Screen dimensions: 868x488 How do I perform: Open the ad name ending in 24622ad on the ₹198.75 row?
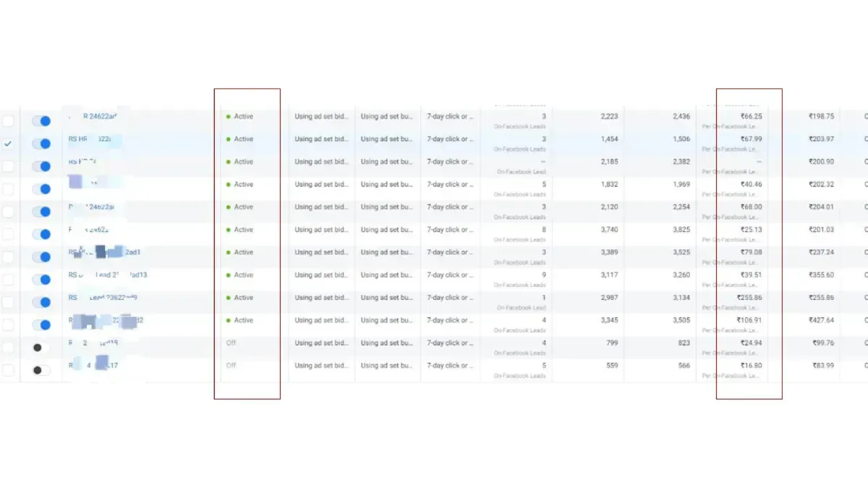[x=93, y=116]
